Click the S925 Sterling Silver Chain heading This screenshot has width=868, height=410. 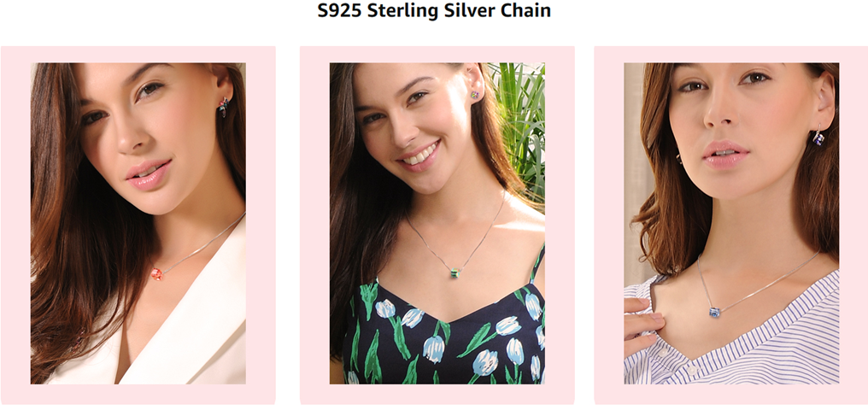point(434,11)
